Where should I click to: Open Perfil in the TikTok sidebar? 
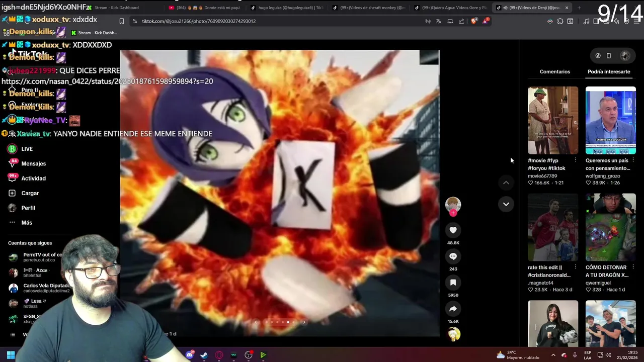[21, 208]
